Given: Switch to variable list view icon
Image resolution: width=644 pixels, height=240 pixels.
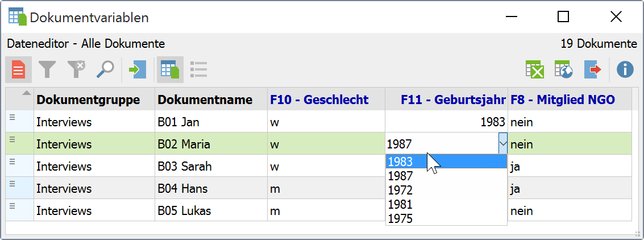Looking at the screenshot, I should [199, 69].
